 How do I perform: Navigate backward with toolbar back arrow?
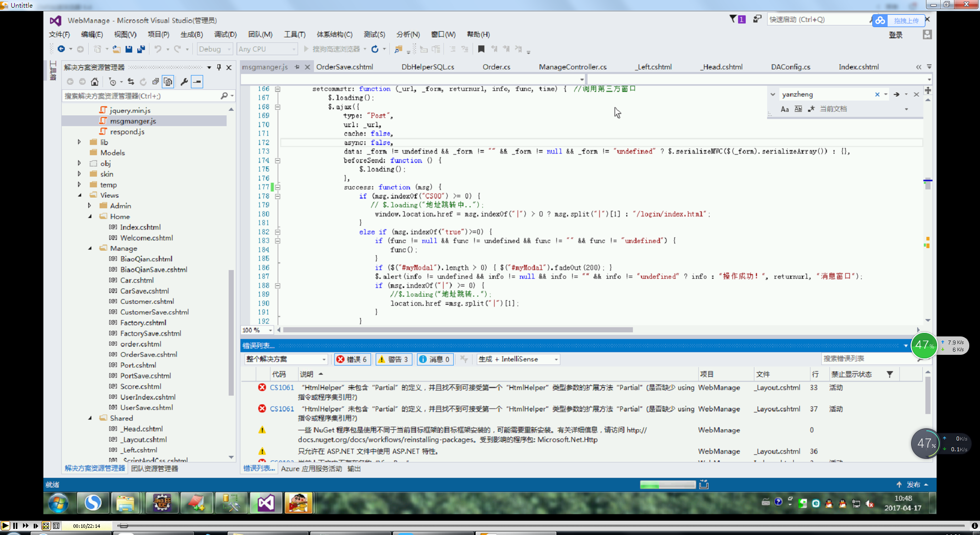click(61, 49)
